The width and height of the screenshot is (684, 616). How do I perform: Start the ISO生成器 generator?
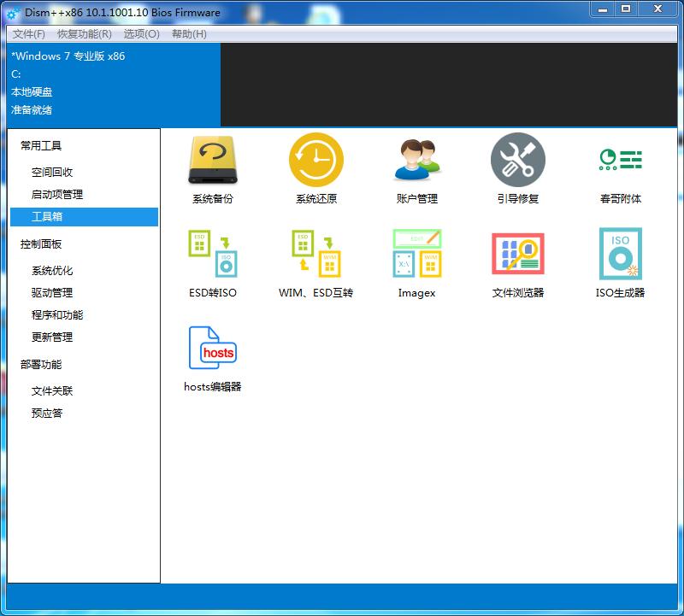tap(619, 261)
